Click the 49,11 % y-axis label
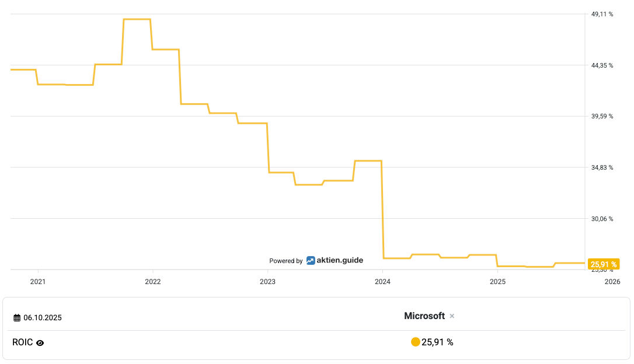634x364 pixels. [602, 14]
